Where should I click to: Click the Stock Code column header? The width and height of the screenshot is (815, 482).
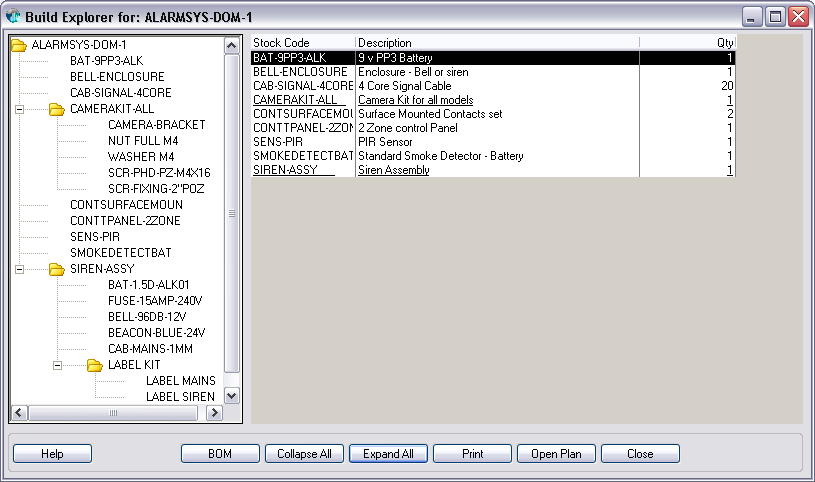303,43
